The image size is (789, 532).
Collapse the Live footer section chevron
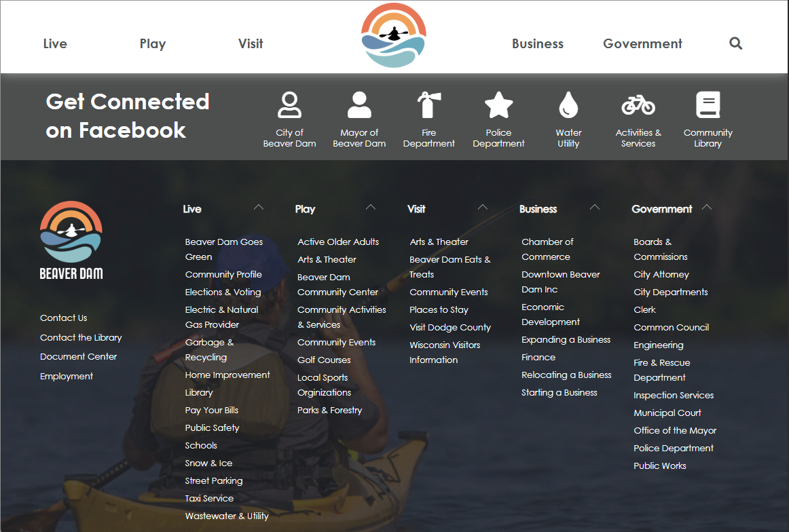pos(259,207)
